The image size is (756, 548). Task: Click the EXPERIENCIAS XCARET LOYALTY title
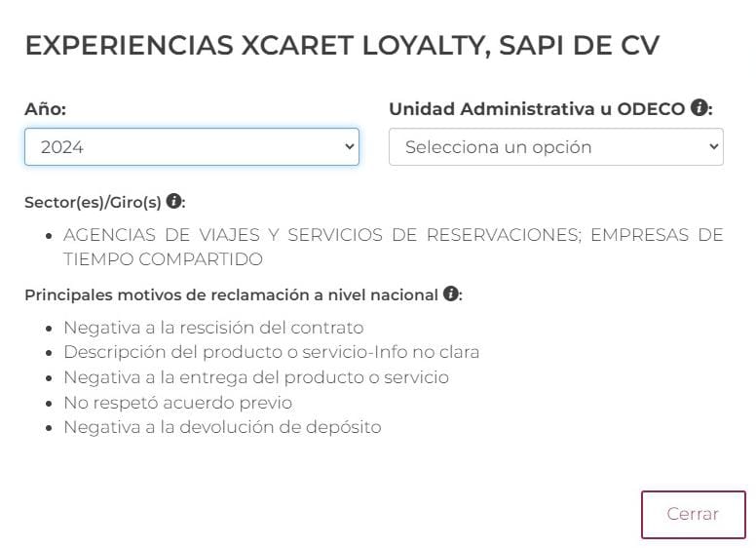(342, 46)
